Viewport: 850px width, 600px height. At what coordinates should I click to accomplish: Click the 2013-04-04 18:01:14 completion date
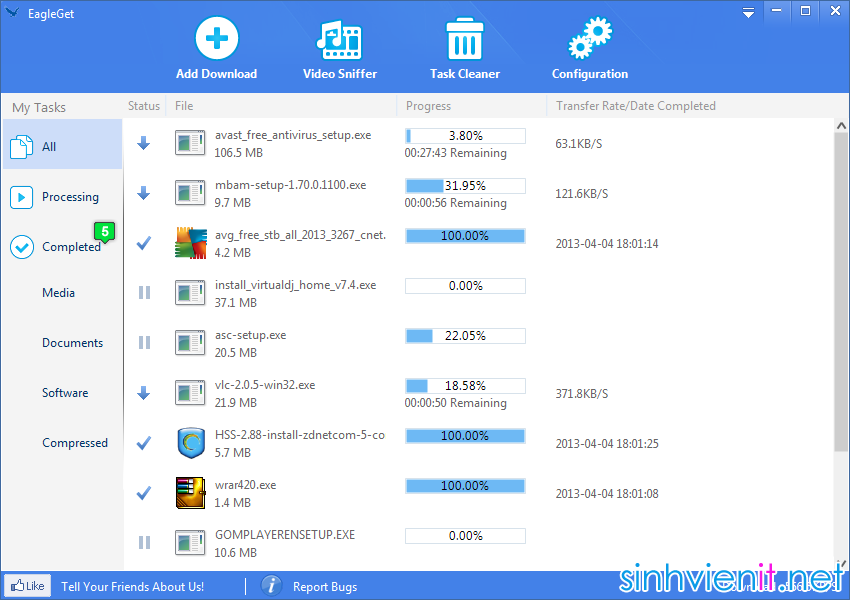(607, 243)
